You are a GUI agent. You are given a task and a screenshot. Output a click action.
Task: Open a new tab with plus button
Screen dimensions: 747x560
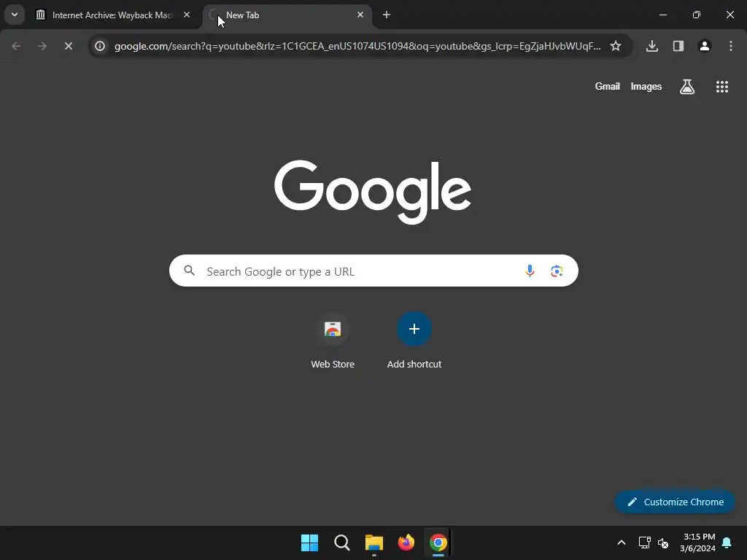pos(387,15)
